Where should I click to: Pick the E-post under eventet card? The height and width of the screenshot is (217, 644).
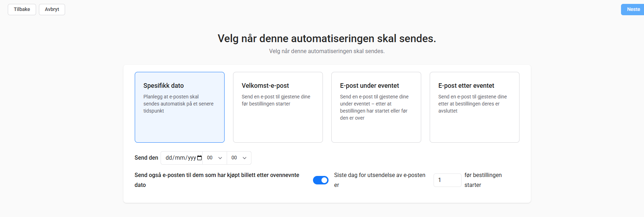click(x=376, y=107)
